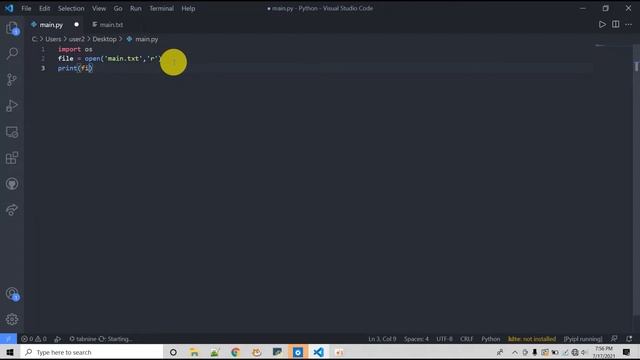Open the Search view in activity bar
The height and width of the screenshot is (360, 640).
[x=12, y=53]
